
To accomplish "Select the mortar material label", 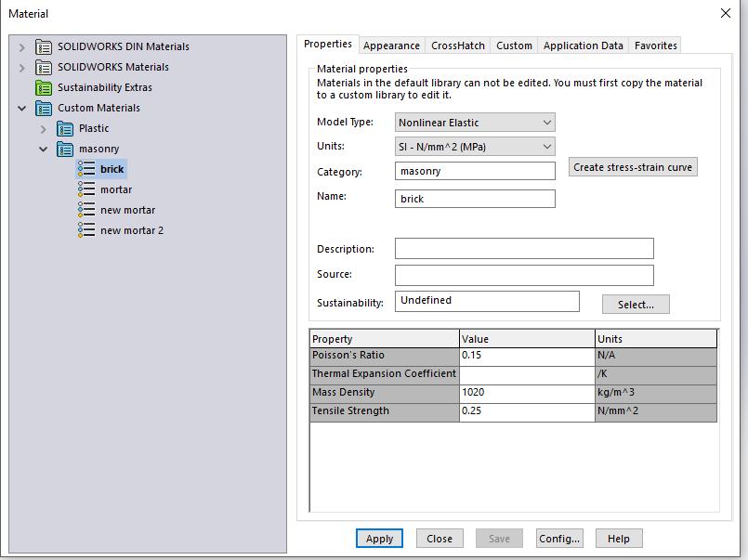I will 116,189.
